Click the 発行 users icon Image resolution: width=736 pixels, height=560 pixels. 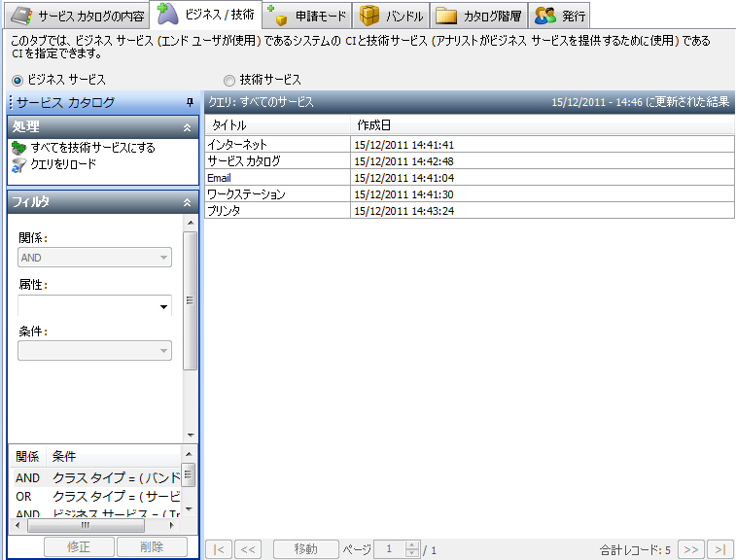tap(545, 17)
